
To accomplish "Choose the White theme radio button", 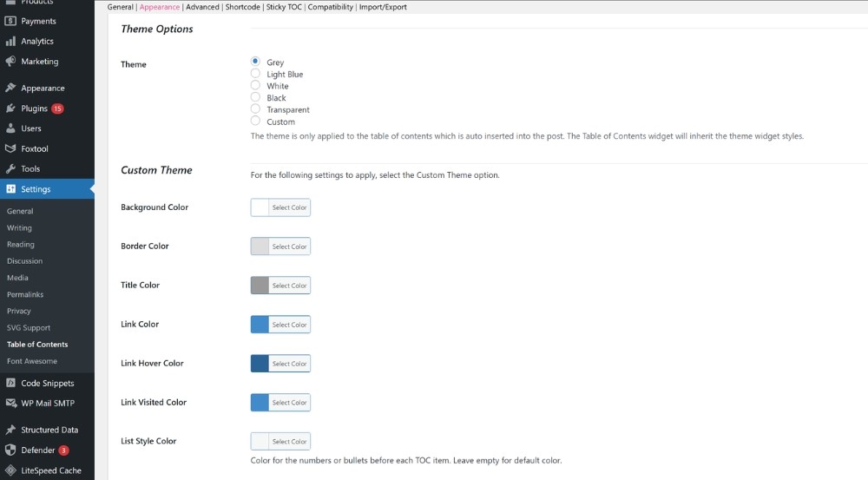I will tap(255, 85).
